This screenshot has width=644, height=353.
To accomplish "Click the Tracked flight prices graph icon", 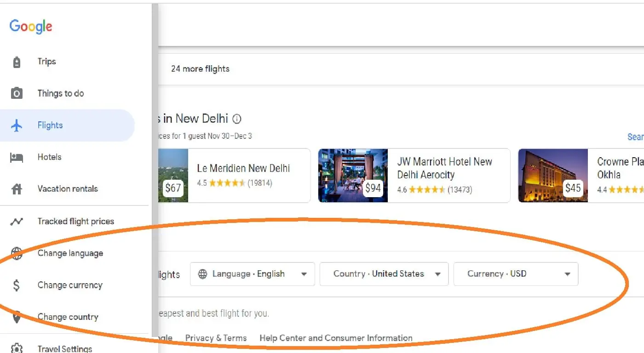I will [x=17, y=222].
